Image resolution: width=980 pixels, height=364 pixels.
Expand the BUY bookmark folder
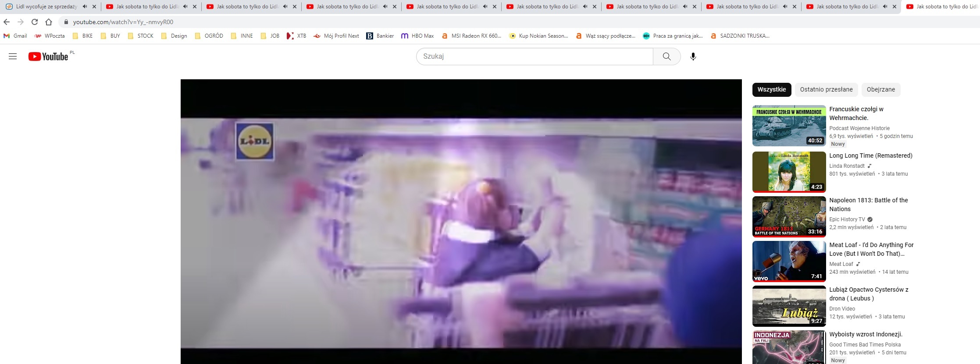pyautogui.click(x=110, y=36)
